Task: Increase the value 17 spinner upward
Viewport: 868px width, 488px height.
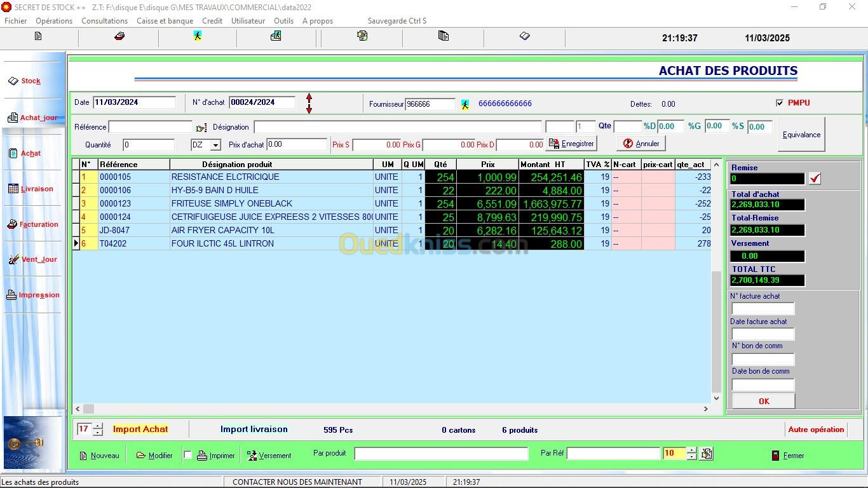Action: tap(98, 426)
